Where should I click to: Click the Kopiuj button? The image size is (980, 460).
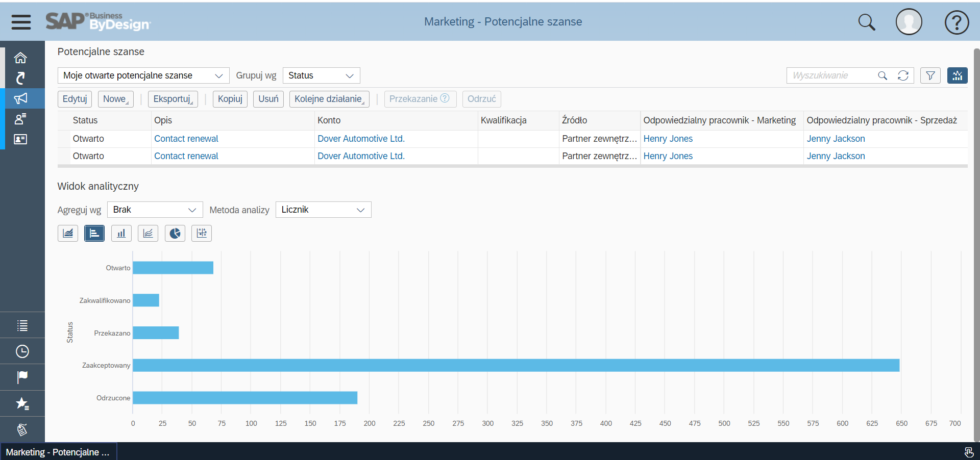pos(230,99)
